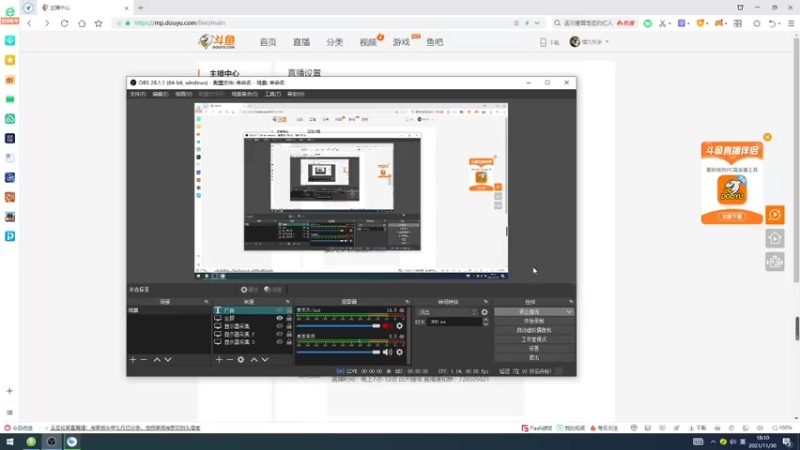Viewport: 800px width, 450px height.
Task: Toggle lock on the 显示器采集 source
Action: [289, 326]
